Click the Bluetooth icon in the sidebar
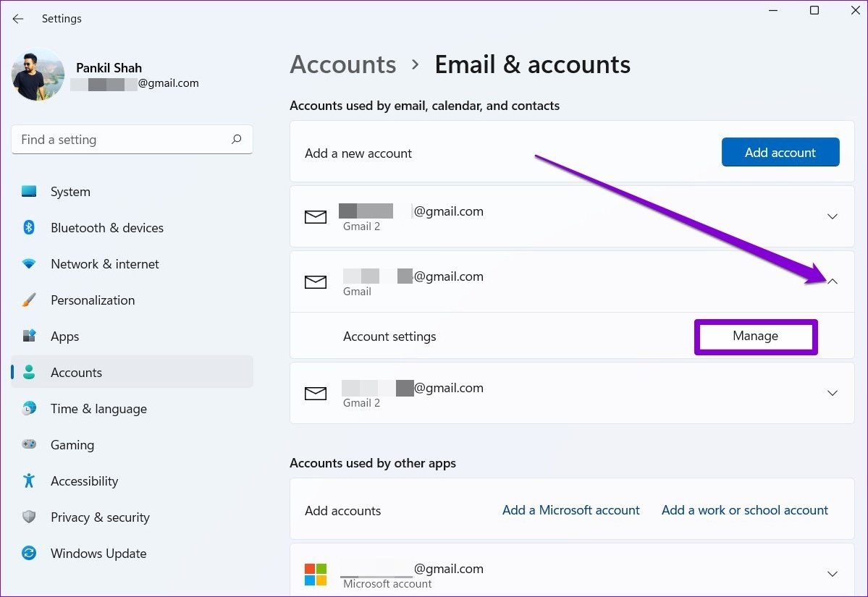868x597 pixels. 29,227
